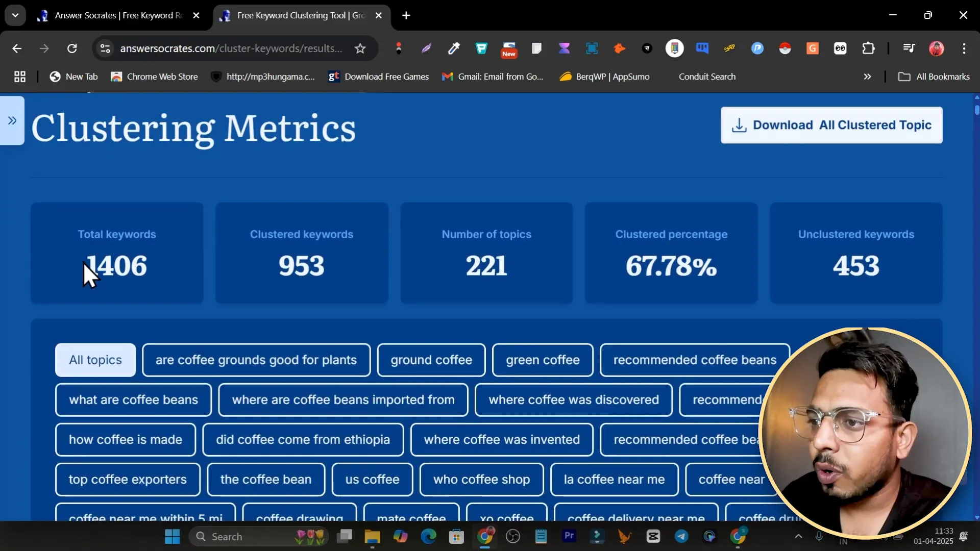Click the eyedropper extension icon
Viewport: 980px width, 551px height.
[x=454, y=48]
